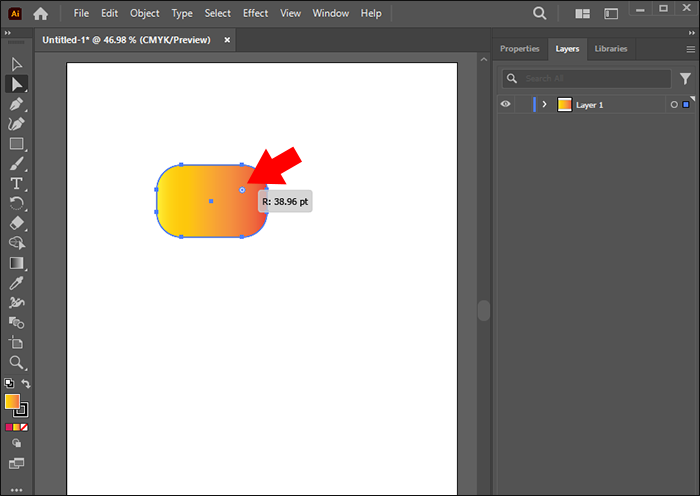Open the Layers panel menu
The width and height of the screenshot is (700, 496).
(x=690, y=48)
